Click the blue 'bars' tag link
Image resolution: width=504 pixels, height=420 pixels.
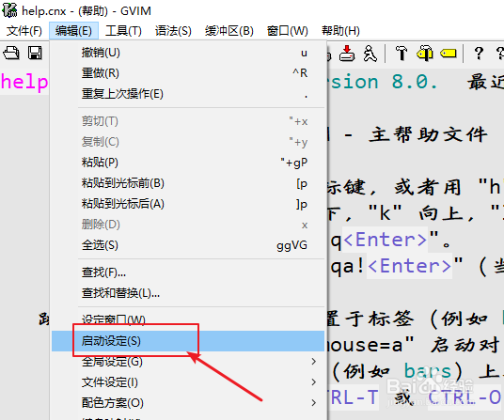[428, 371]
